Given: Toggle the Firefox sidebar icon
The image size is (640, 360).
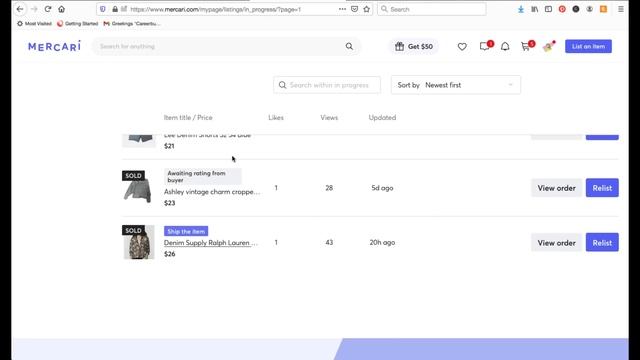Looking at the screenshot, I should tap(548, 9).
